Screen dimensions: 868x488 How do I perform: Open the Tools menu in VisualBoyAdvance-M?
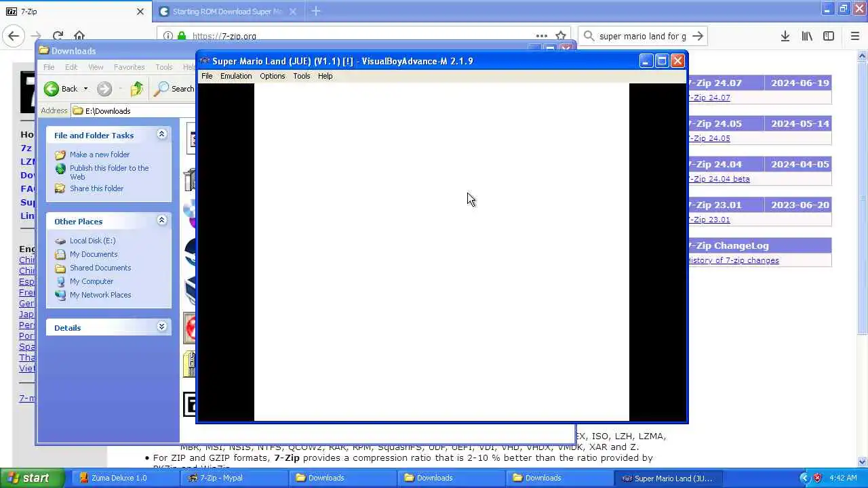[301, 76]
